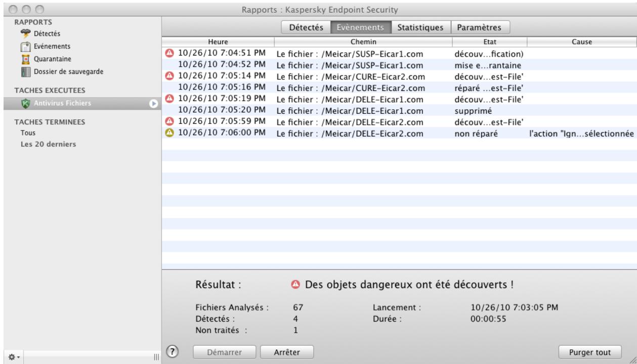Image resolution: width=637 pixels, height=364 pixels.
Task: Click the Démarrer button
Action: click(x=225, y=352)
